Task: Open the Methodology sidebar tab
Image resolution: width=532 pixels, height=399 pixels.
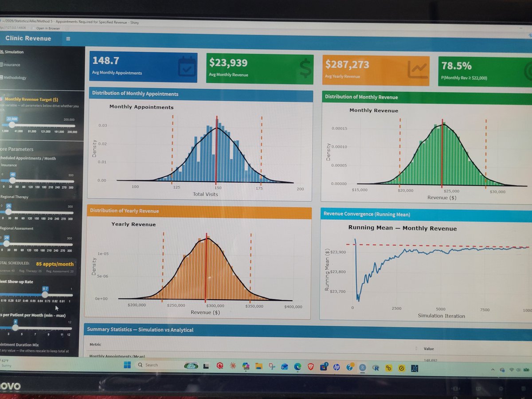Action: click(x=14, y=78)
